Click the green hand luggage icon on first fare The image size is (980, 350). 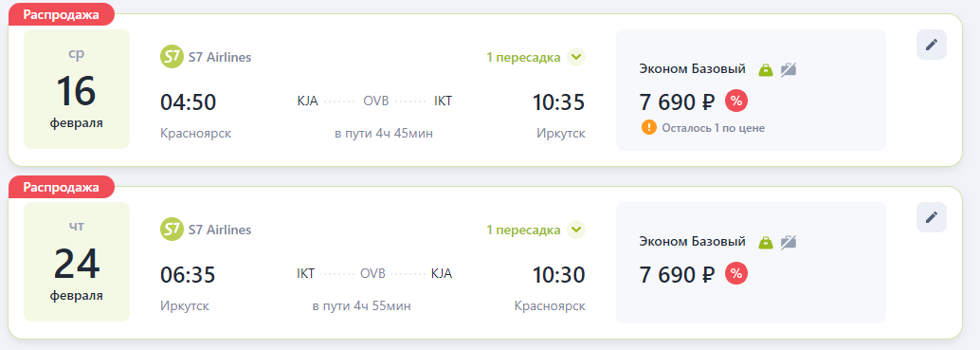766,69
